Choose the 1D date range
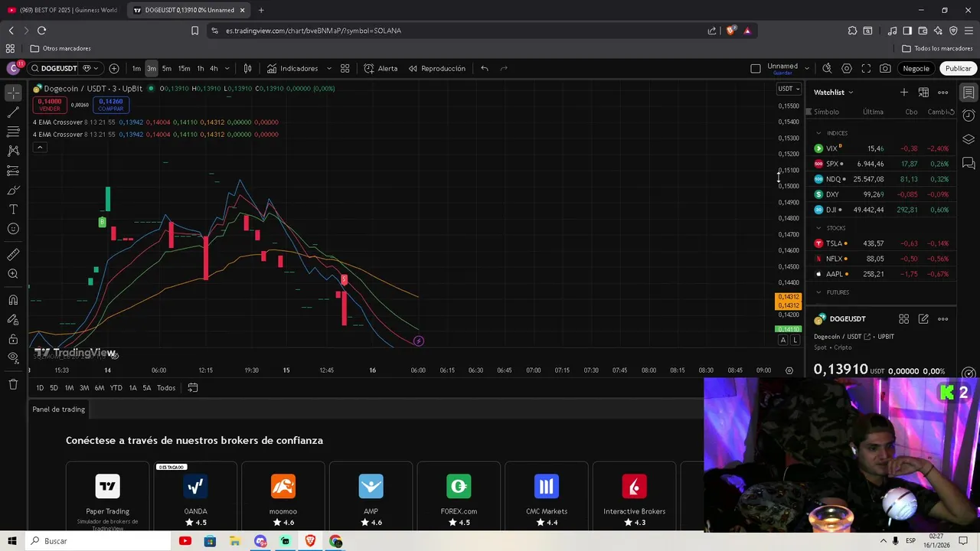The image size is (980, 551). tap(40, 388)
